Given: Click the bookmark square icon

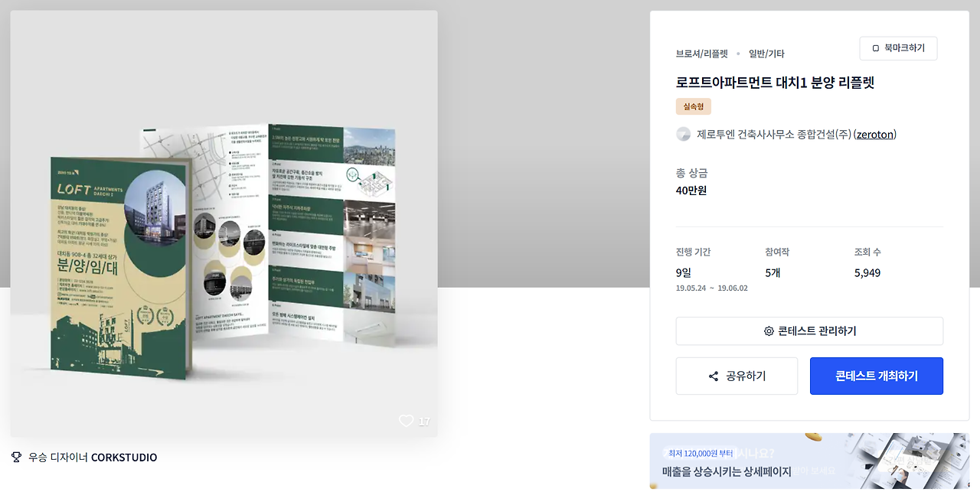Looking at the screenshot, I should pyautogui.click(x=876, y=48).
